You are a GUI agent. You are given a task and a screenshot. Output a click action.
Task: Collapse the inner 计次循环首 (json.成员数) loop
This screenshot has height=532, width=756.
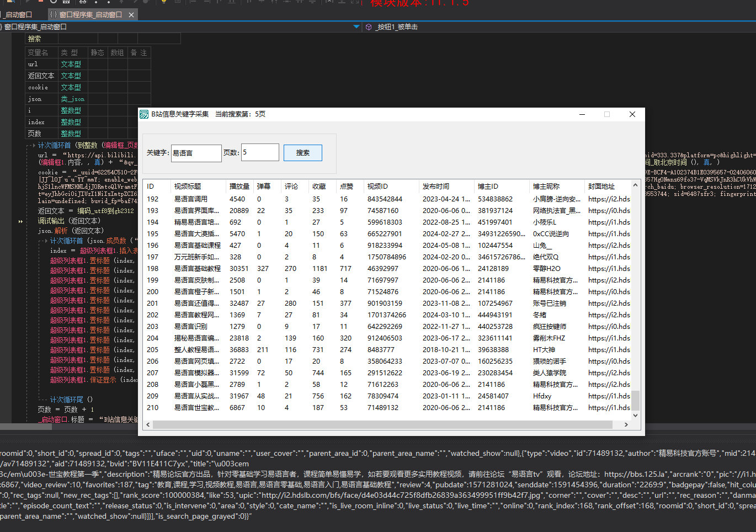(45, 241)
